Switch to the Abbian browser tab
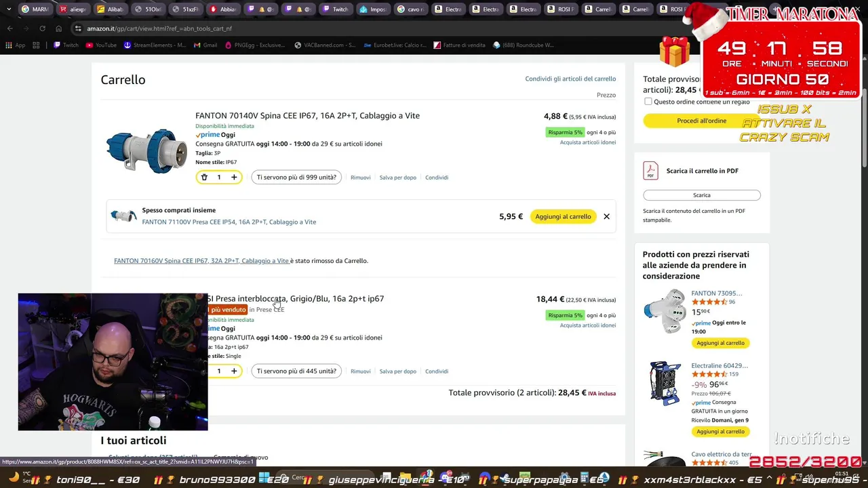 [x=223, y=9]
